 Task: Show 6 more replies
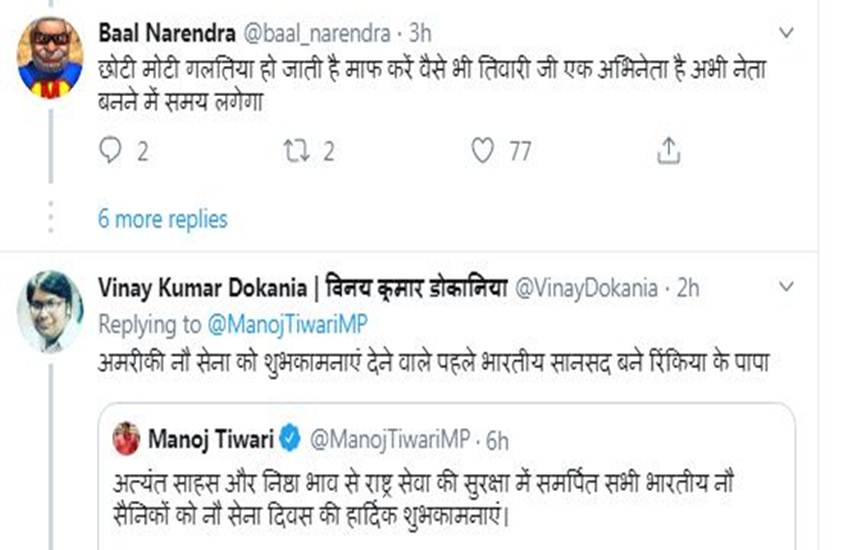(162, 219)
